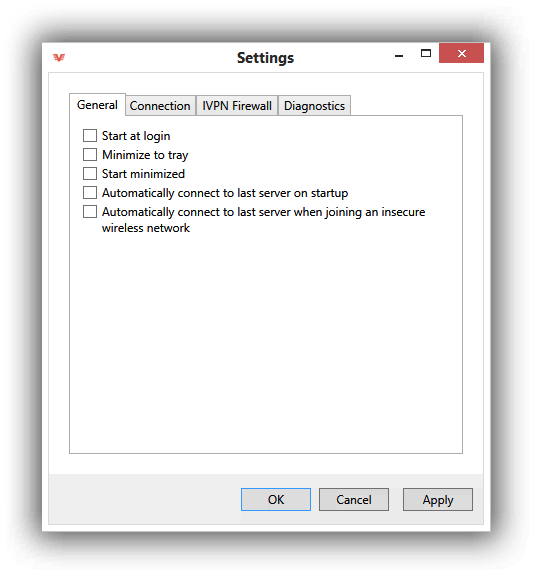Click the red IVPN logo in title bar
The image size is (533, 574).
click(59, 57)
